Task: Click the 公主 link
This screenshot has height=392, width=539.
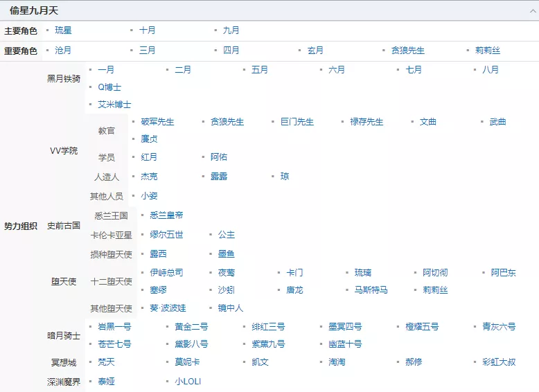Action: click(x=227, y=235)
